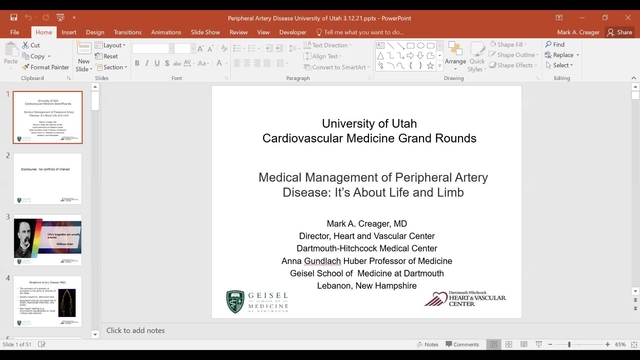Click the Align Left icon

[237, 63]
